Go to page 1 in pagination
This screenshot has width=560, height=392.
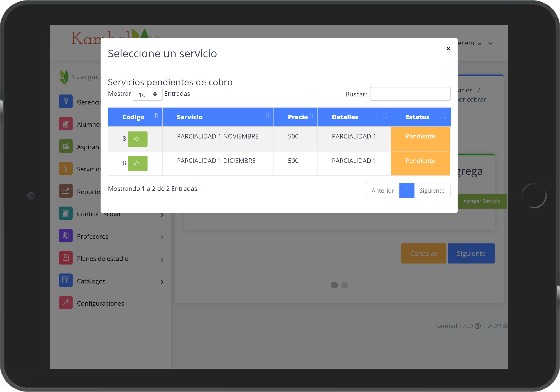(x=407, y=191)
